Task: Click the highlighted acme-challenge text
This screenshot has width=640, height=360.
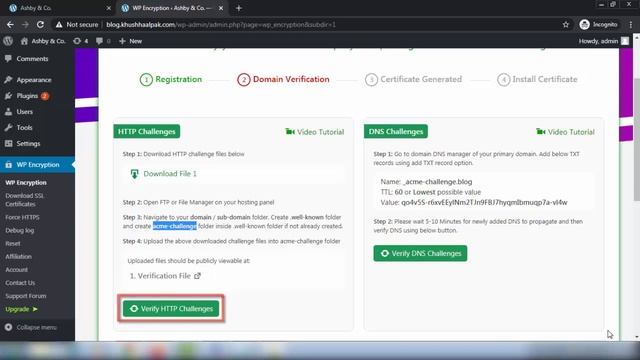Action: tap(175, 226)
